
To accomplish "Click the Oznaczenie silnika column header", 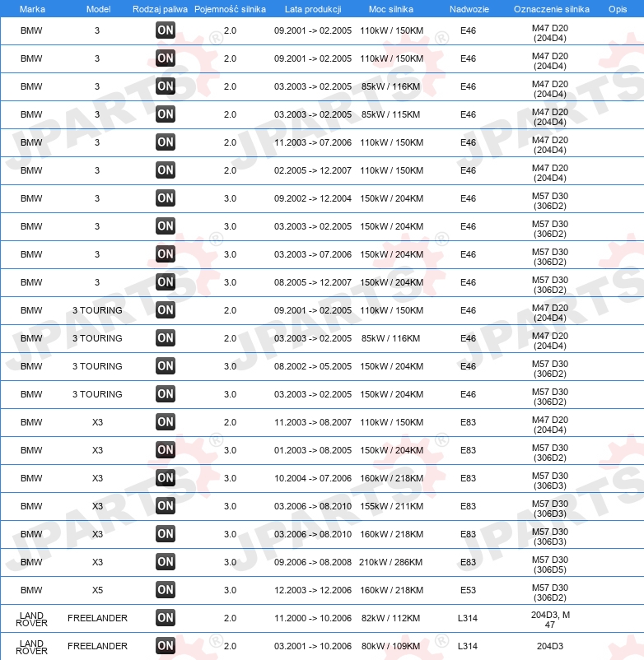I will click(x=551, y=9).
